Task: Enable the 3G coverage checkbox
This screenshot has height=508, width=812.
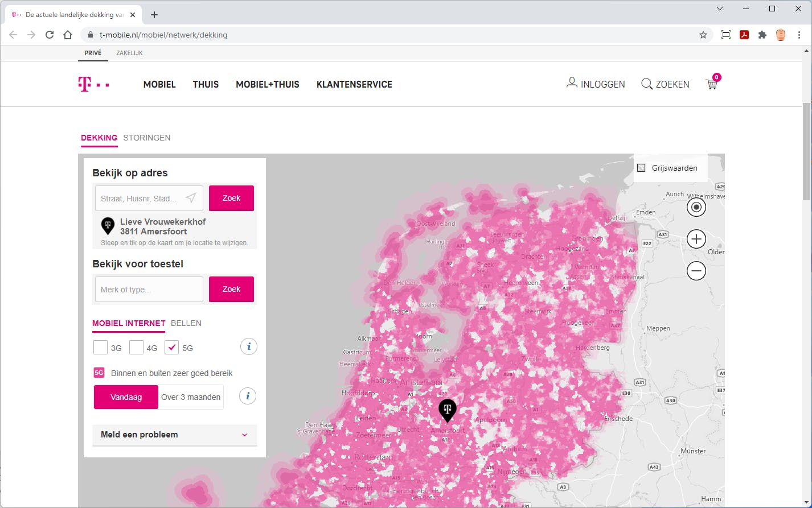Action: pyautogui.click(x=100, y=347)
